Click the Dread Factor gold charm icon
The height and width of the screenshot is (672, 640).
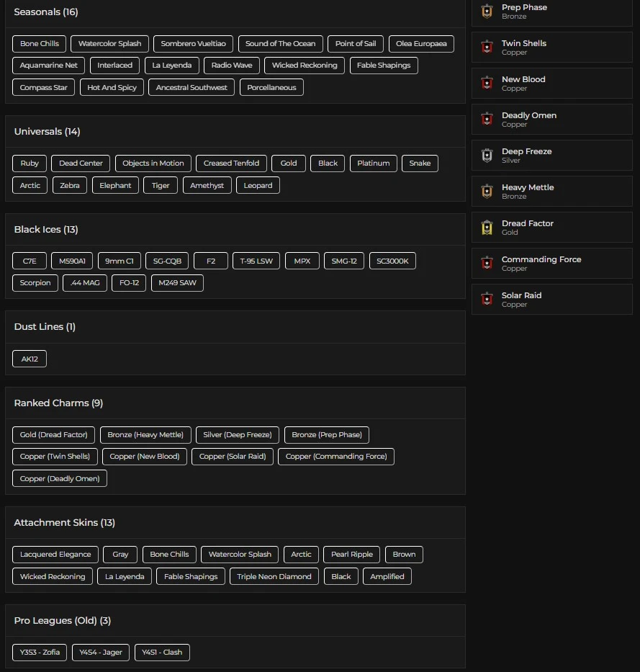[x=487, y=228]
